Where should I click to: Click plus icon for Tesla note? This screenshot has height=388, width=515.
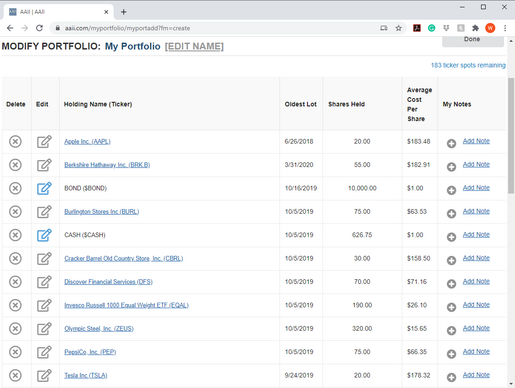pos(451,377)
